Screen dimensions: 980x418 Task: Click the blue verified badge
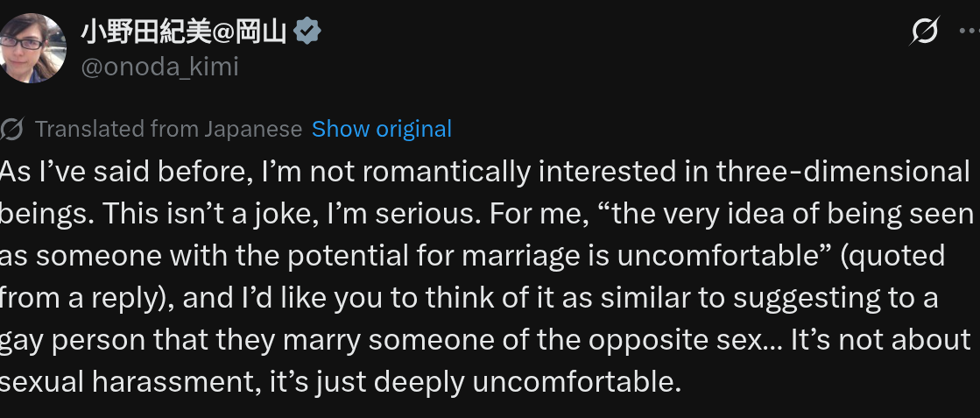click(x=308, y=32)
